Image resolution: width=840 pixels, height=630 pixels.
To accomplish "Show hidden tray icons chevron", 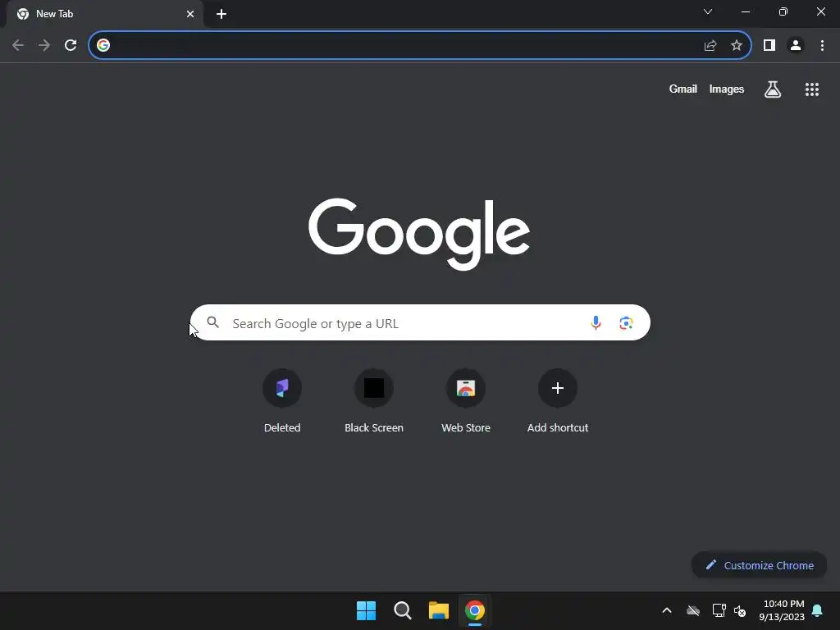I will click(x=667, y=610).
